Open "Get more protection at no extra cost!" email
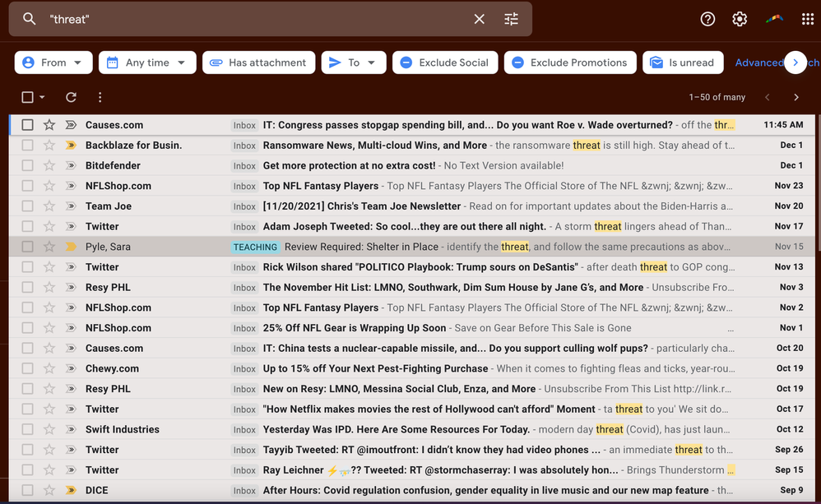This screenshot has width=821, height=504. [350, 166]
